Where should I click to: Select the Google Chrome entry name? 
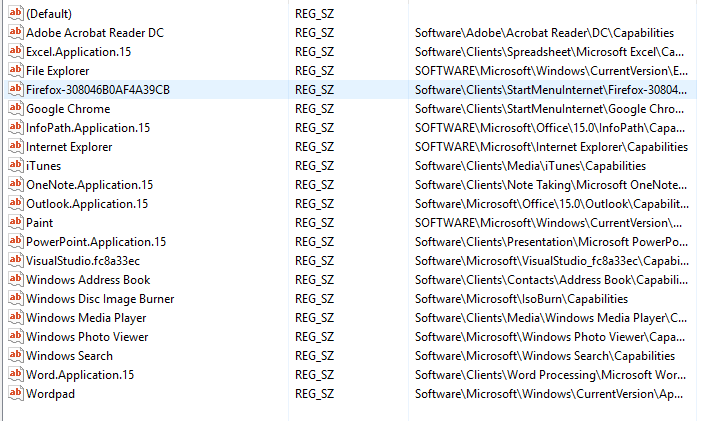click(x=68, y=109)
